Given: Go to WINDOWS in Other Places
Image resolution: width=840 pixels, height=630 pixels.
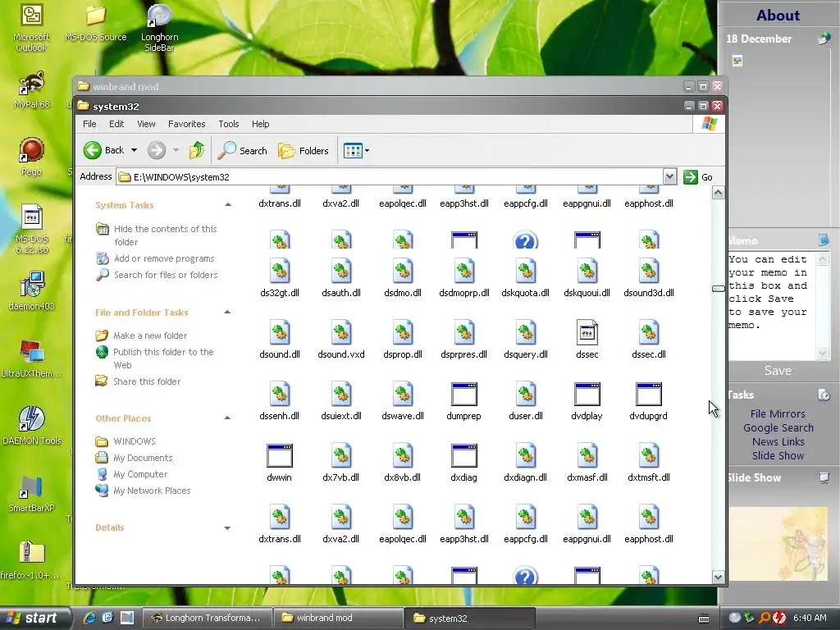Looking at the screenshot, I should tap(134, 441).
